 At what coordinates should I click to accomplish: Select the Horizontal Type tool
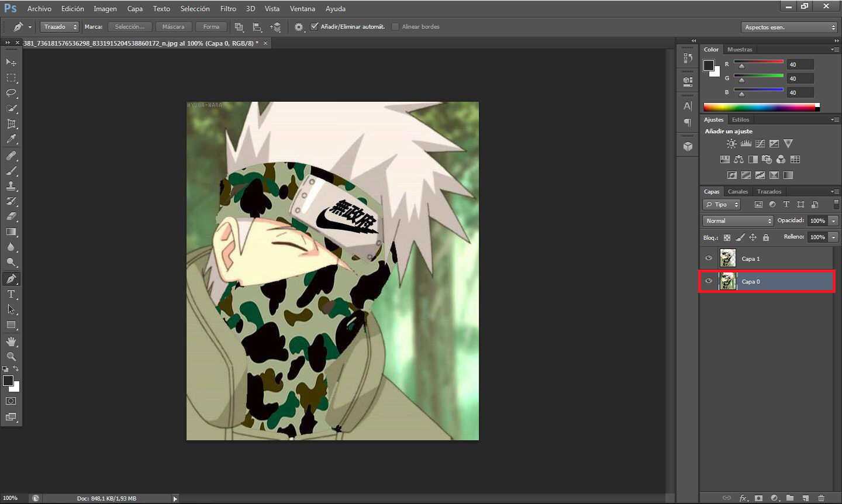coord(11,294)
